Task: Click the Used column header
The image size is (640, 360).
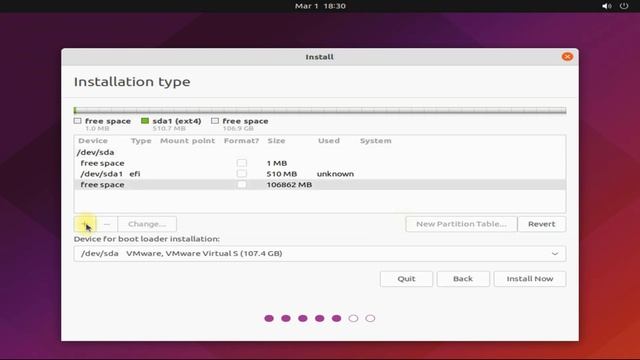Action: (329, 141)
